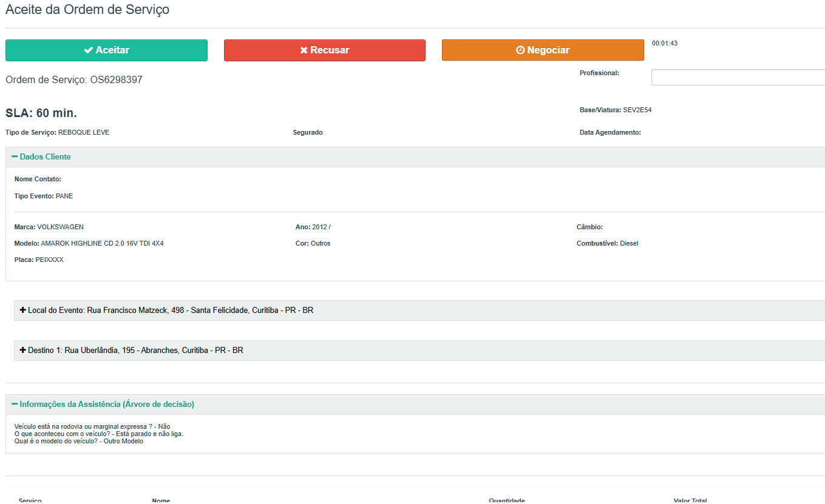Screen dimensions: 825x504
Task: Click the Base/Viatura code SEV2E54
Action: coord(637,110)
